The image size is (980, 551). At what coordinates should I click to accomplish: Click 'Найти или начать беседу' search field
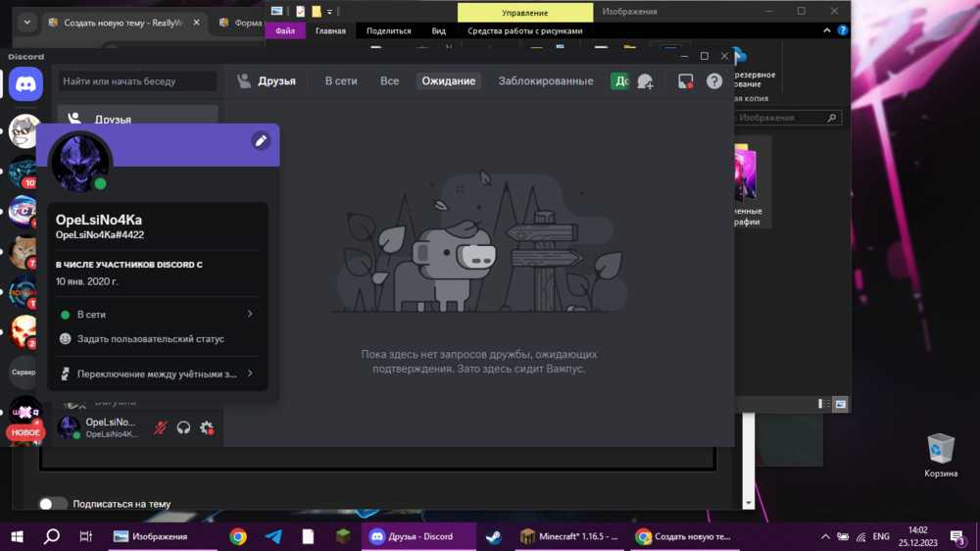tap(137, 81)
